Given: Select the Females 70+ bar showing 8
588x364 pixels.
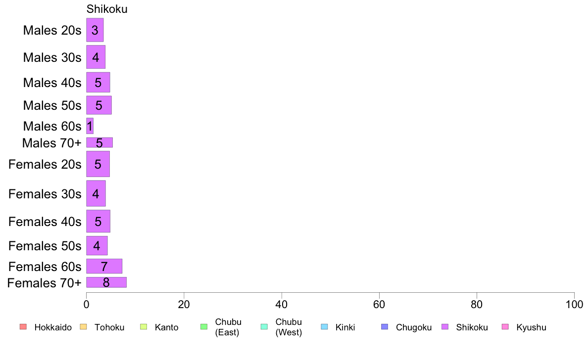Looking at the screenshot, I should (x=106, y=282).
